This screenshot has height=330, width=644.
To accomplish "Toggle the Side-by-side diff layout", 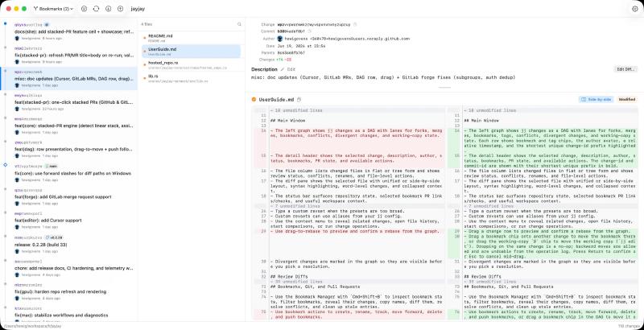I will tap(597, 99).
